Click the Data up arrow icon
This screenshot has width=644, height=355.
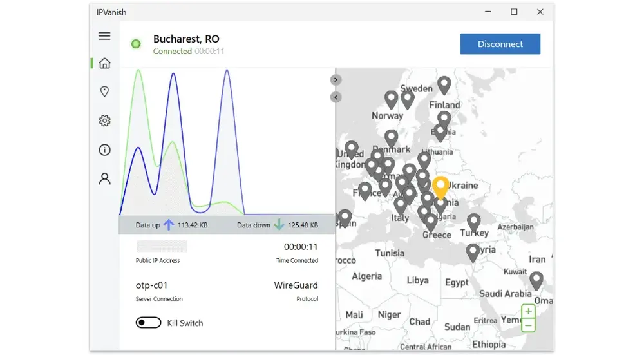click(168, 225)
